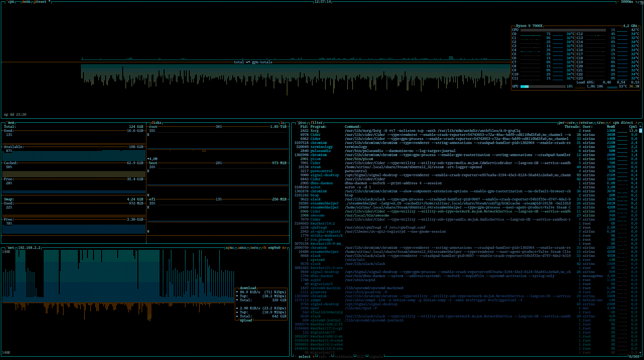Open the signals list

click(x=376, y=356)
